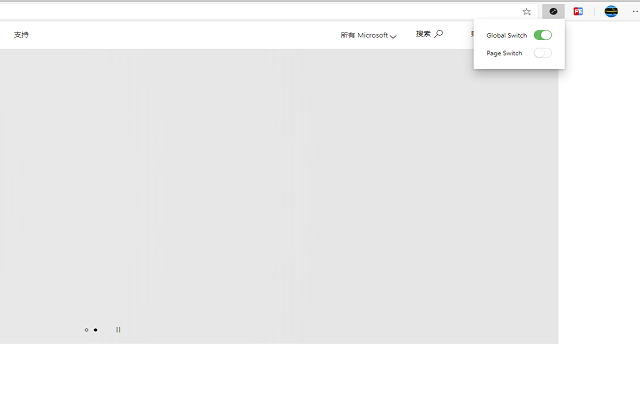Click the grey carousel banner image
The image size is (640, 400).
pyautogui.click(x=279, y=196)
